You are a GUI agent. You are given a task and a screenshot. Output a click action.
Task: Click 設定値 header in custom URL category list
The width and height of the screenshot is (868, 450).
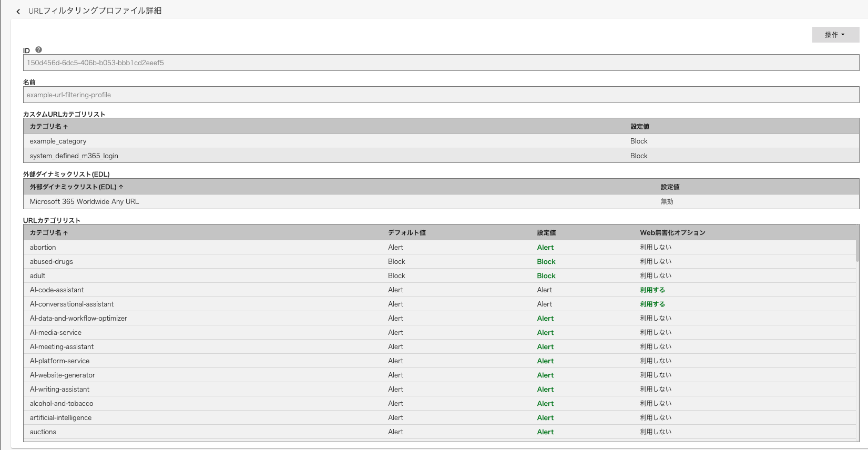[640, 127]
